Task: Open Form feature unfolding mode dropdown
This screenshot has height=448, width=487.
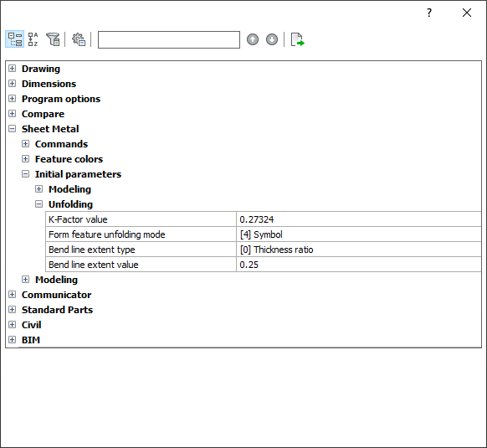Action: click(358, 234)
